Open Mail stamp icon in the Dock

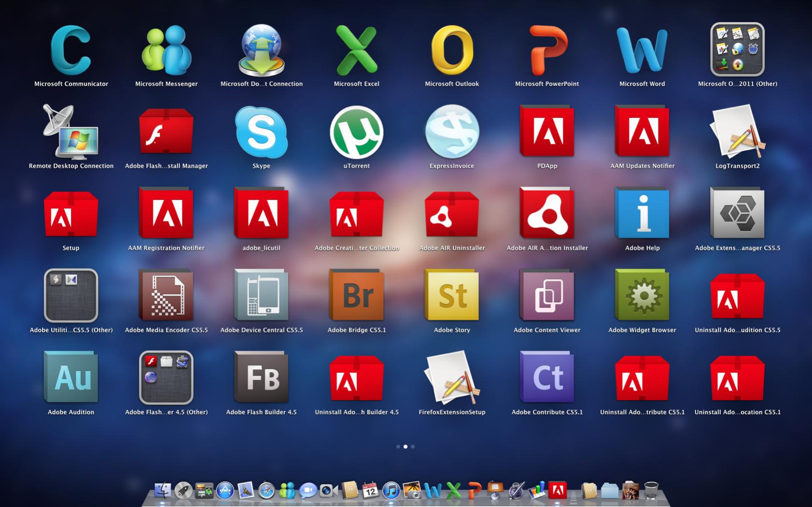pos(246,491)
